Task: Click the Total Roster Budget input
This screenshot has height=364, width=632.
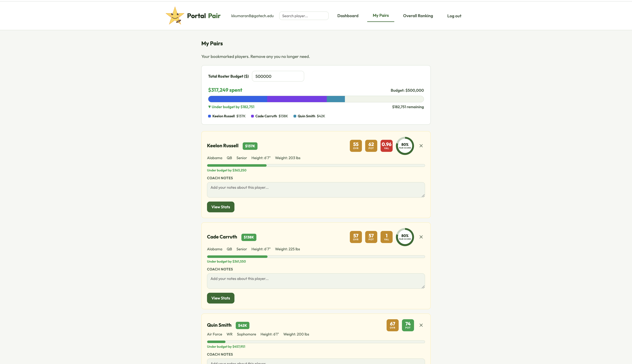Action: click(x=278, y=76)
